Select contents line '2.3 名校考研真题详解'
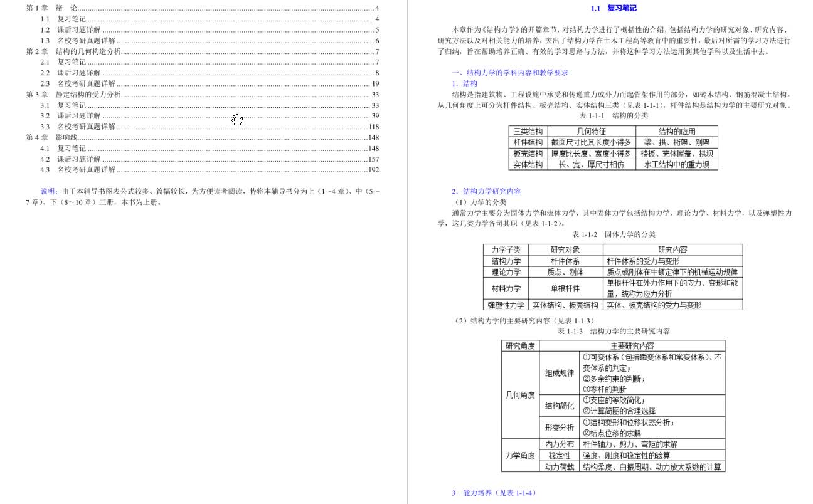The width and height of the screenshot is (813, 504). pos(210,83)
